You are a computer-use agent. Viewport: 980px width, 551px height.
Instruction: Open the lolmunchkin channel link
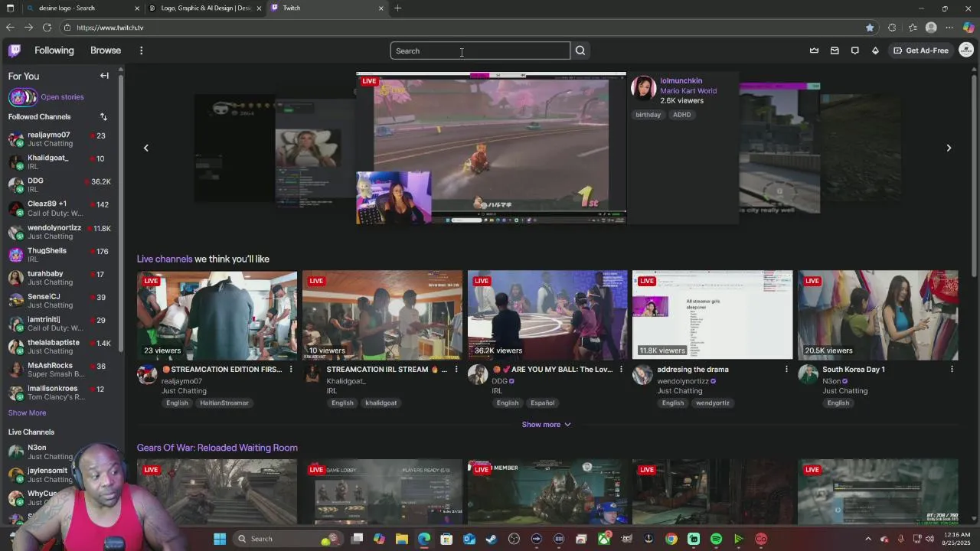[x=681, y=80]
